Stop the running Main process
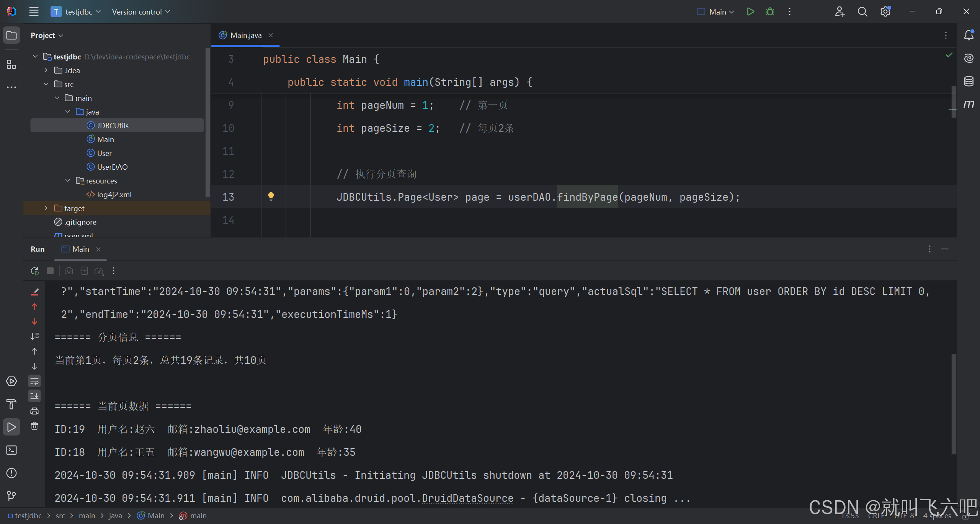 [50, 271]
